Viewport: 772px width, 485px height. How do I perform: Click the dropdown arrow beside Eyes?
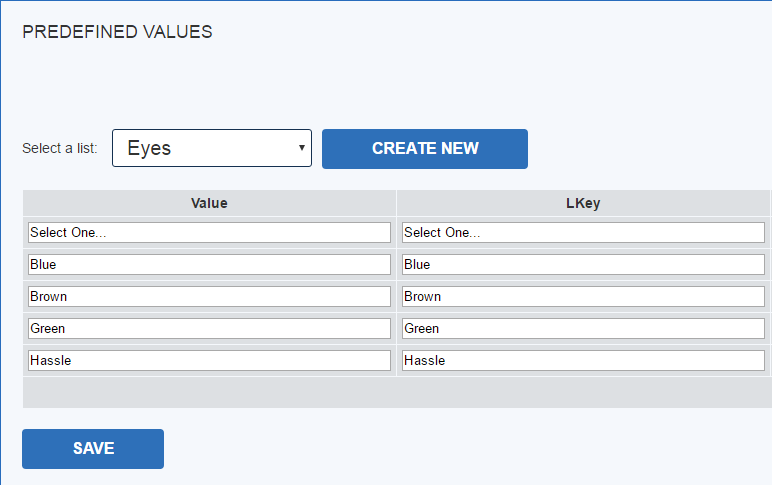click(302, 148)
